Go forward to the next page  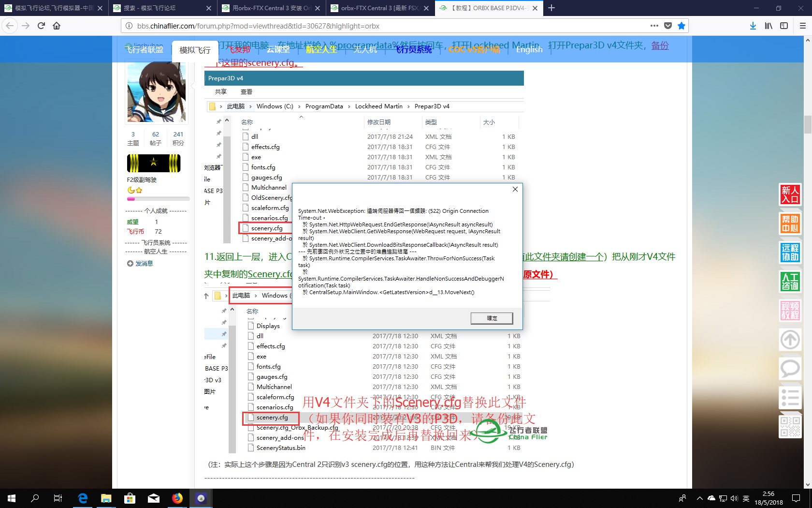(26, 26)
